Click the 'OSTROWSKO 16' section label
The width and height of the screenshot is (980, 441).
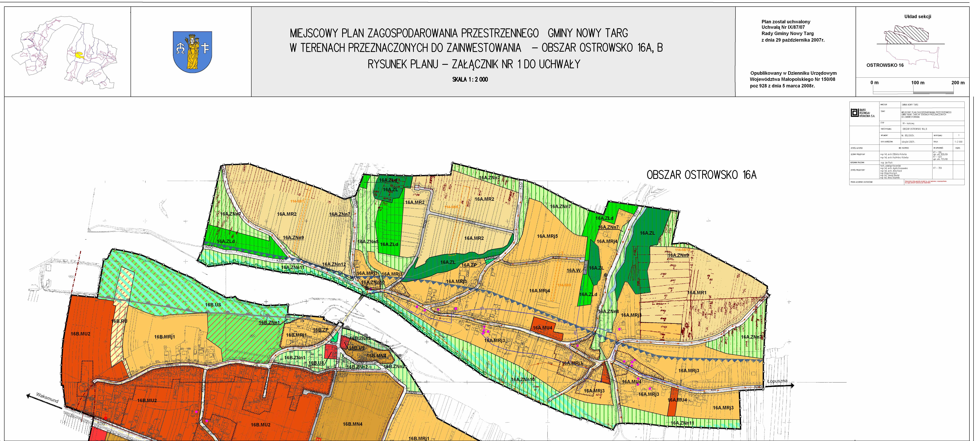[x=885, y=65]
